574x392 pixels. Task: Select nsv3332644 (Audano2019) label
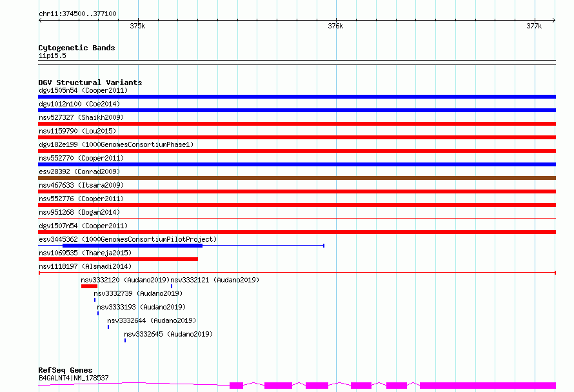[152, 320]
